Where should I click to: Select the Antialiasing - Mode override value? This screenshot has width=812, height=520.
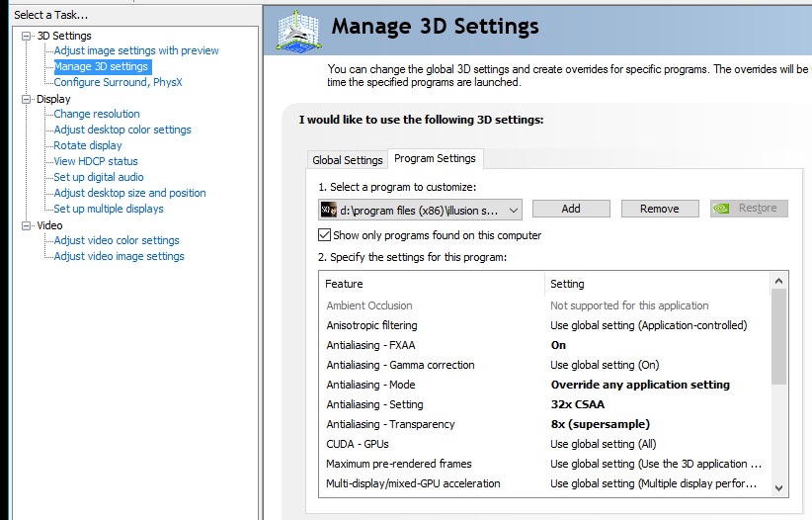click(x=640, y=385)
